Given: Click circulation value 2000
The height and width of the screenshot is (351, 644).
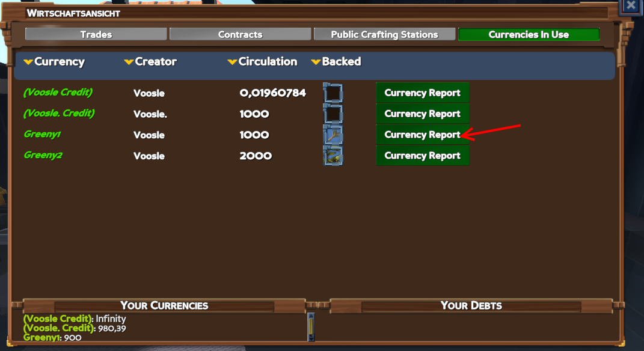Looking at the screenshot, I should [256, 156].
